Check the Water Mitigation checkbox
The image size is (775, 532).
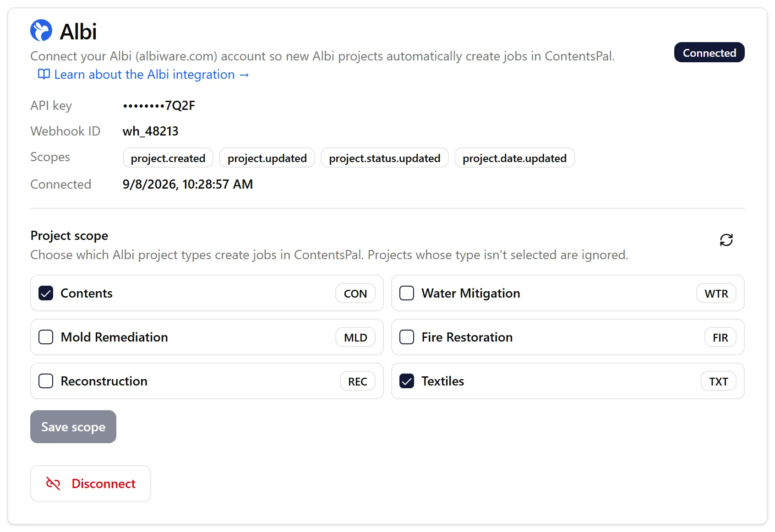[407, 293]
